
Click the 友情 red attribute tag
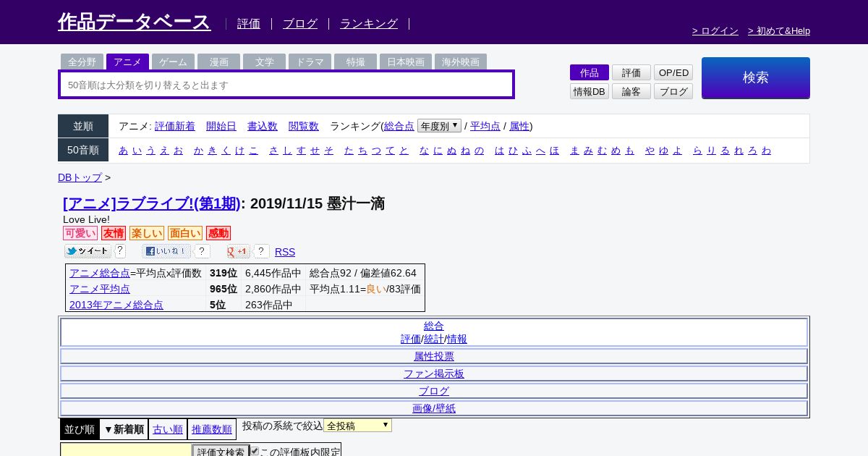coord(113,233)
